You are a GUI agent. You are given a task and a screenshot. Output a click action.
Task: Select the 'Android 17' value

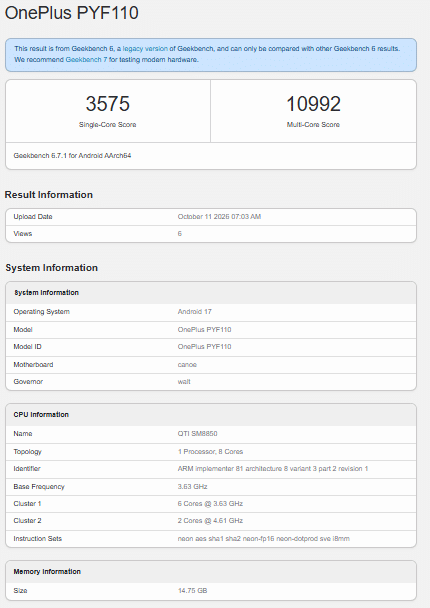(x=194, y=312)
